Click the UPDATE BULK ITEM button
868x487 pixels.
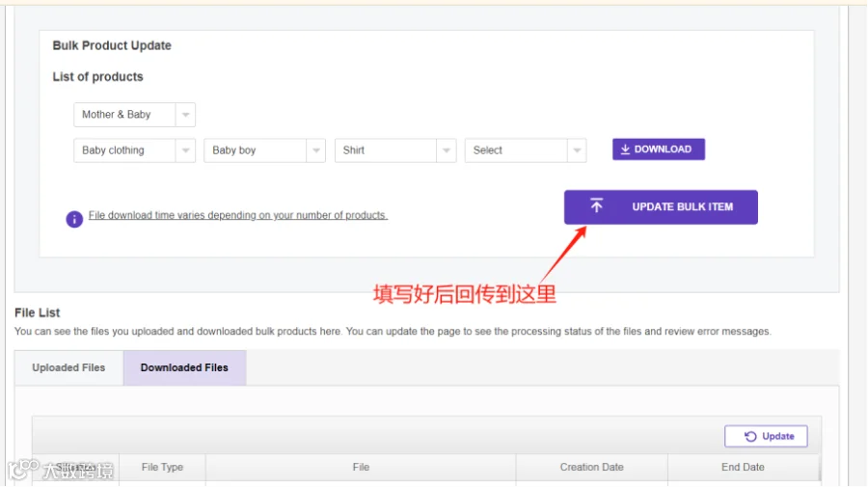pyautogui.click(x=661, y=207)
